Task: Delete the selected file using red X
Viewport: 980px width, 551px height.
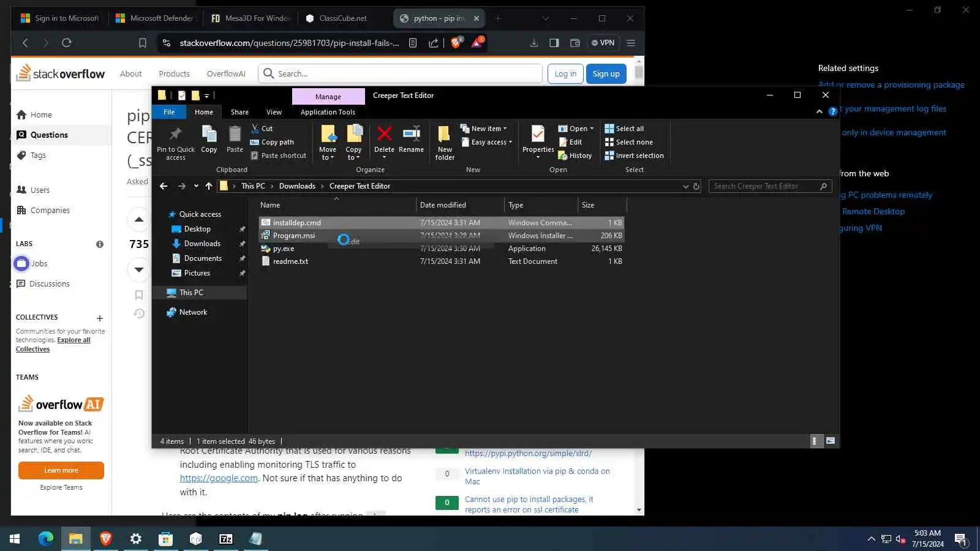Action: 384,139
